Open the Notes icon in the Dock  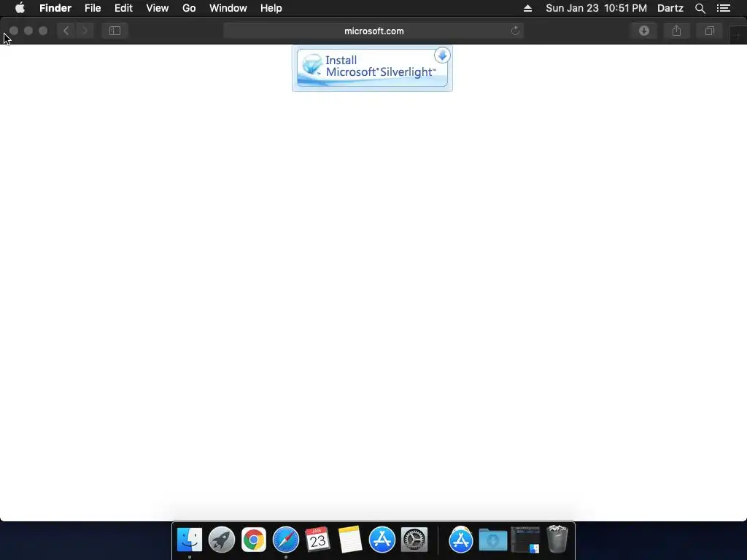click(350, 540)
